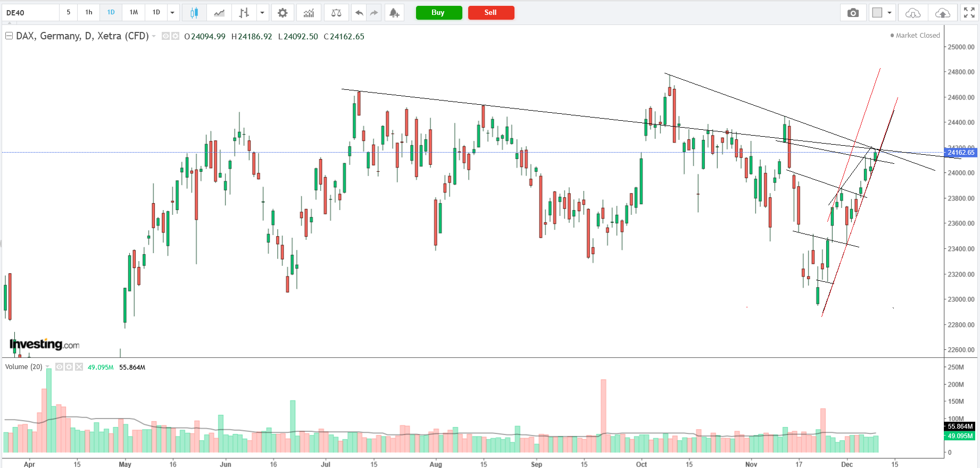This screenshot has height=468, width=980.
Task: Open the bar style dropdown arrow
Action: point(262,13)
